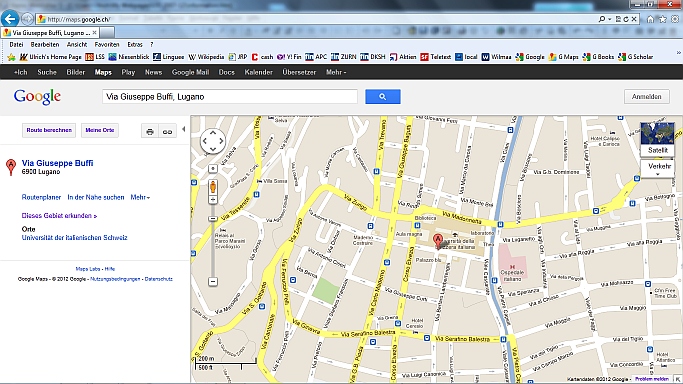Open browser tools gear icon

(675, 19)
